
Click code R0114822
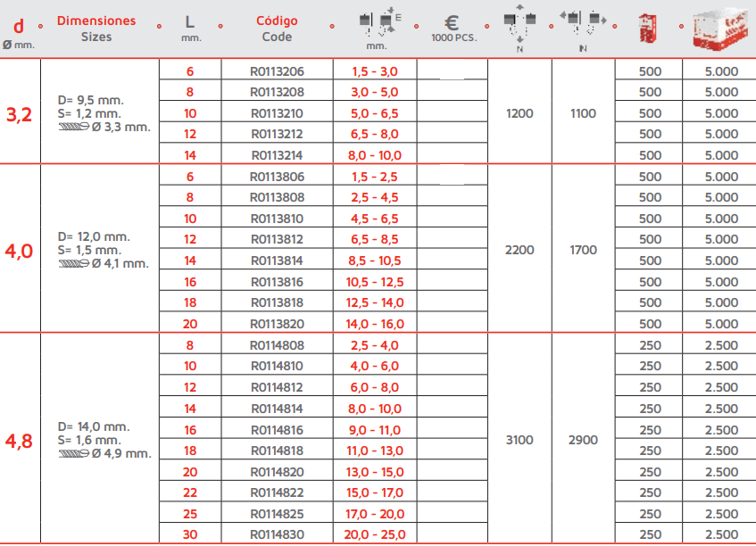277,492
